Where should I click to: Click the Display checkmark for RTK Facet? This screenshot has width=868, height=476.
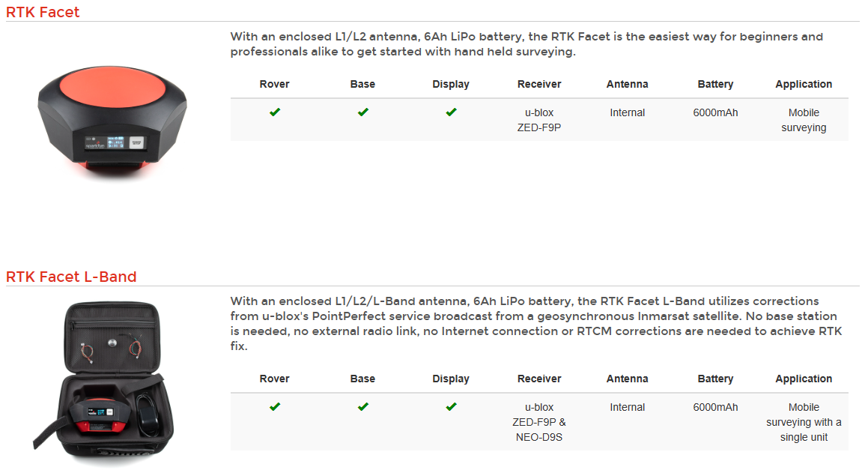click(451, 112)
